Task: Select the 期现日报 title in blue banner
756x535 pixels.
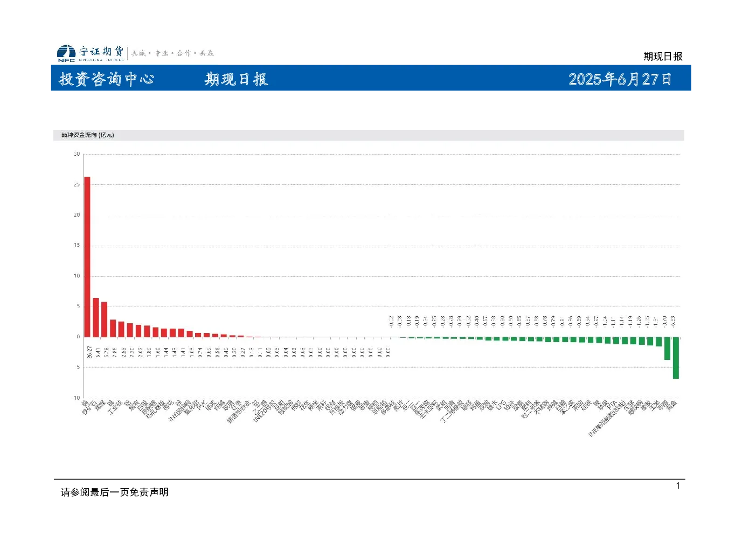Action: tap(236, 79)
